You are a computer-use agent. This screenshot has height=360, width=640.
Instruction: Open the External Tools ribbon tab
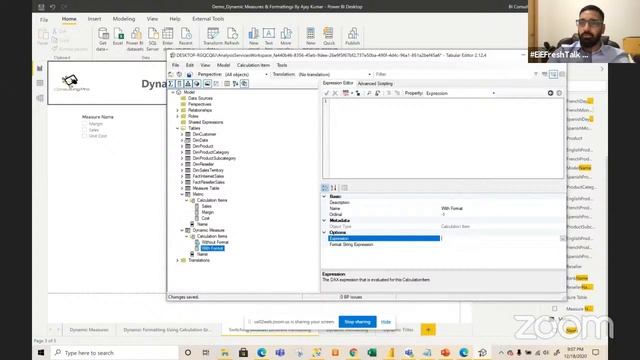[x=208, y=19]
